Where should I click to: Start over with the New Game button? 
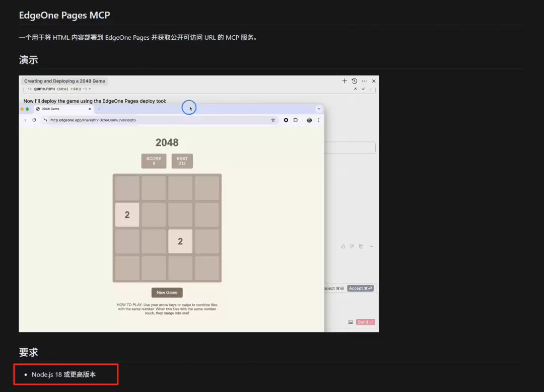point(167,292)
